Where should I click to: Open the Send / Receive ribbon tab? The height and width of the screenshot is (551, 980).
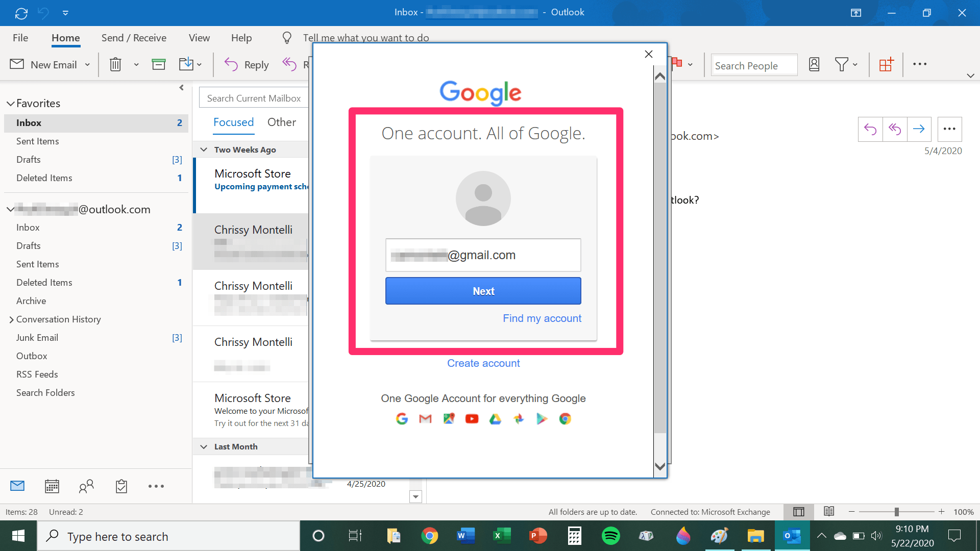coord(134,38)
